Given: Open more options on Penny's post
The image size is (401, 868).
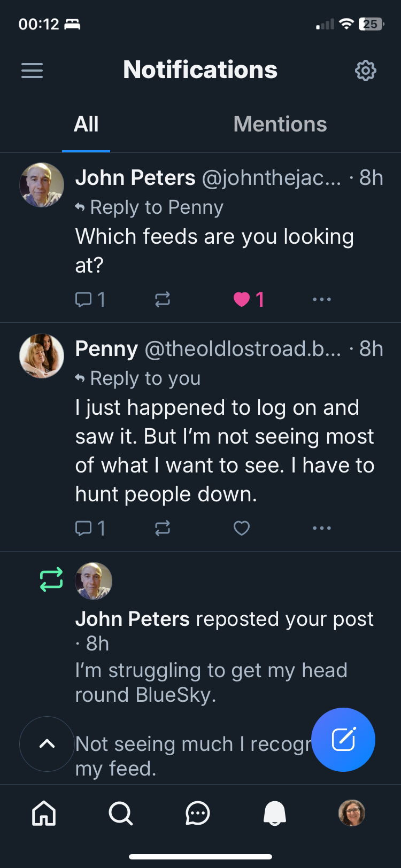Looking at the screenshot, I should tap(321, 528).
